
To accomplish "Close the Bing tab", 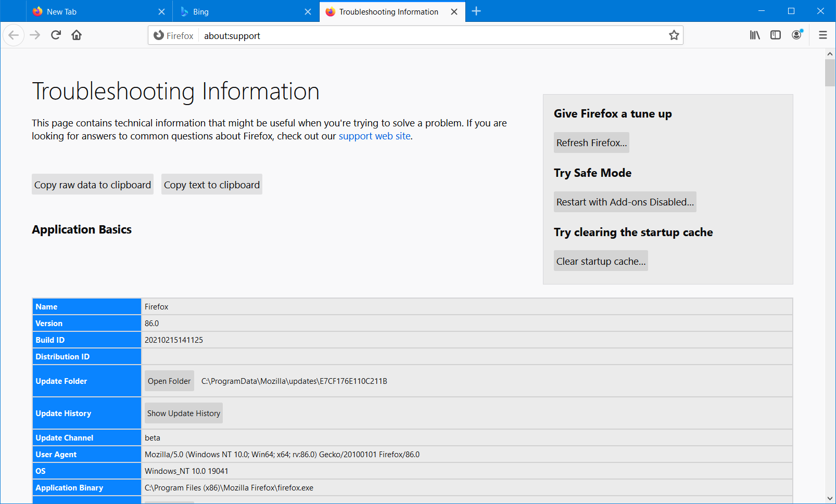I will 308,12.
